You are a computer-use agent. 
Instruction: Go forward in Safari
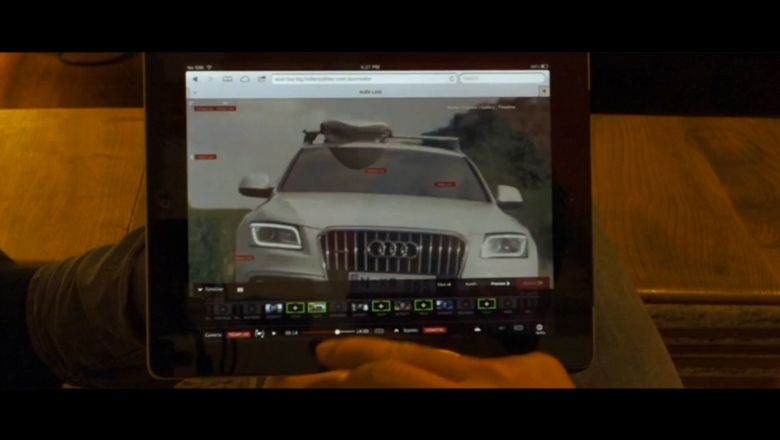210,79
